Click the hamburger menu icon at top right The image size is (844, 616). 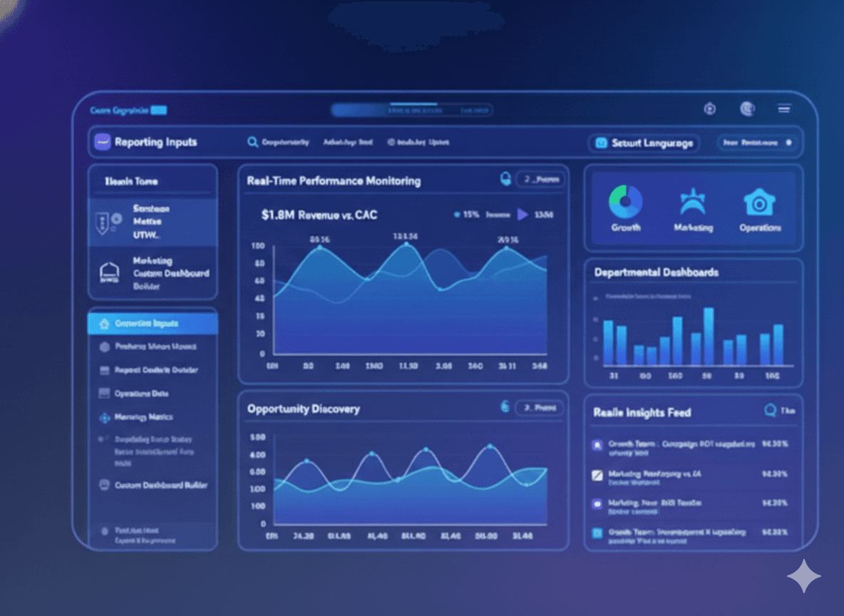point(784,109)
